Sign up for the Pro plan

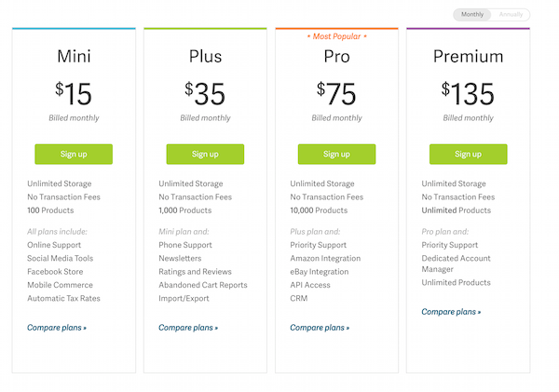[336, 154]
